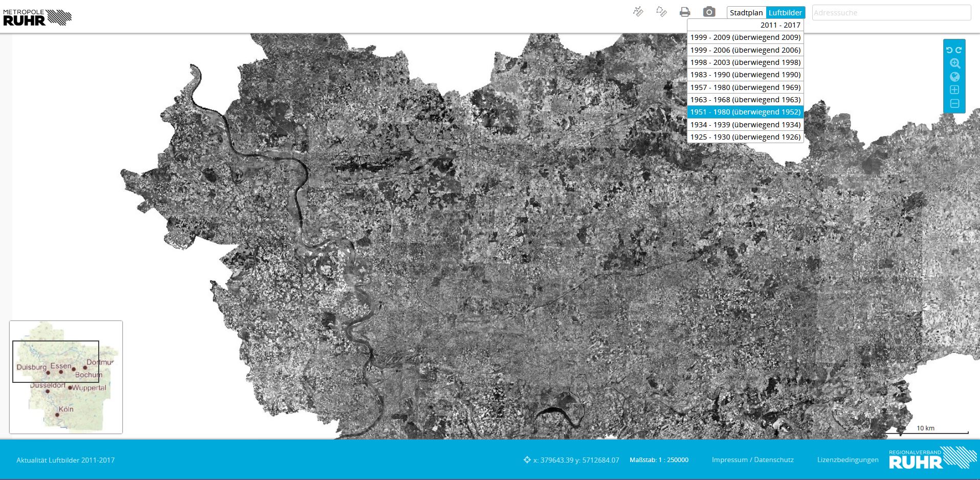Switch to the Luftbilder view

[x=785, y=13]
